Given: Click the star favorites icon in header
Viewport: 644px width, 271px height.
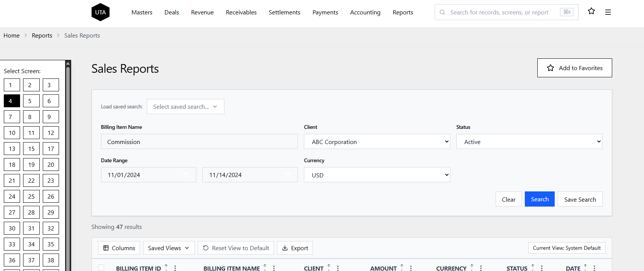Looking at the screenshot, I should pos(591,11).
